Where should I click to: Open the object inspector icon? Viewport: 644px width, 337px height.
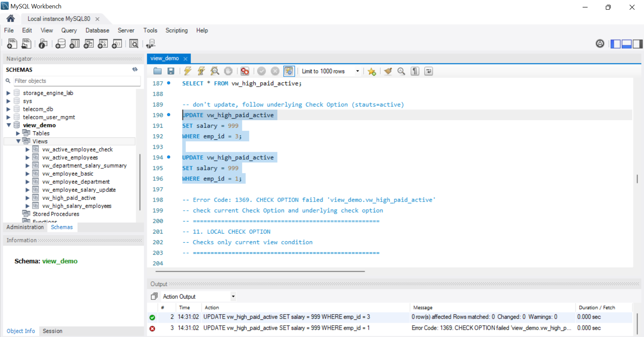(43, 44)
